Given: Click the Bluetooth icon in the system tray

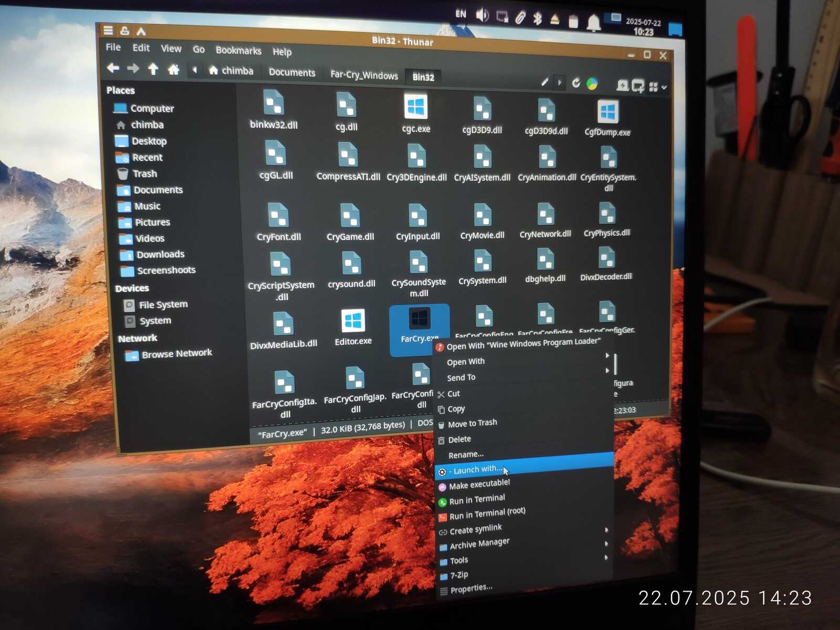Looking at the screenshot, I should tap(537, 18).
